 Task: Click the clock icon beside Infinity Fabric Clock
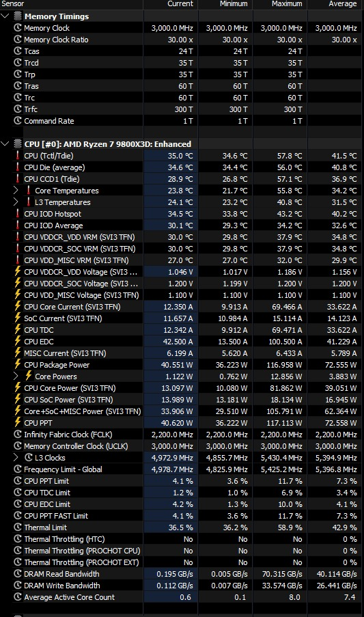tap(18, 434)
